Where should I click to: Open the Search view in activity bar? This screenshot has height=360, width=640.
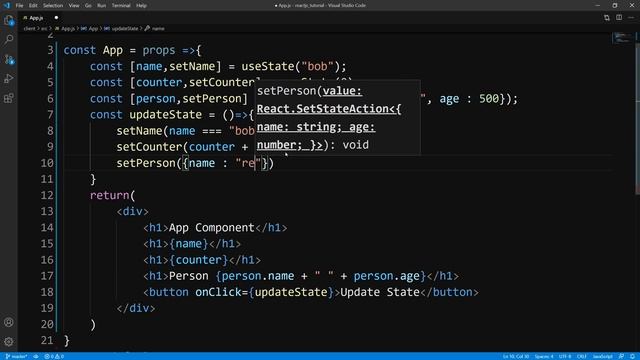click(x=9, y=40)
